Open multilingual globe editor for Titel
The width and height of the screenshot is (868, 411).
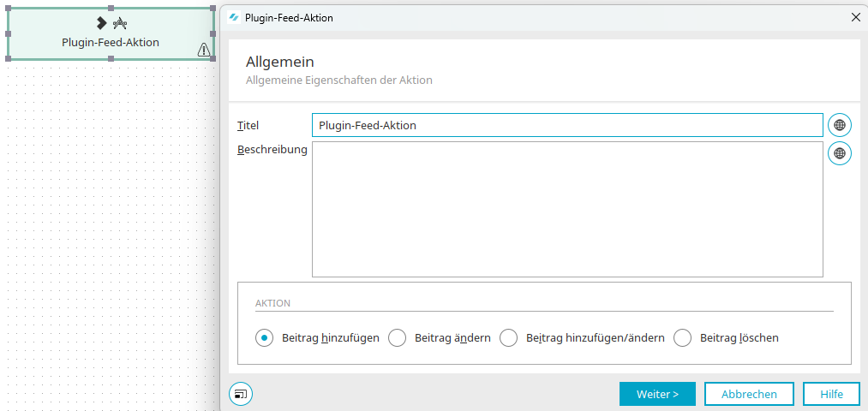coord(839,125)
